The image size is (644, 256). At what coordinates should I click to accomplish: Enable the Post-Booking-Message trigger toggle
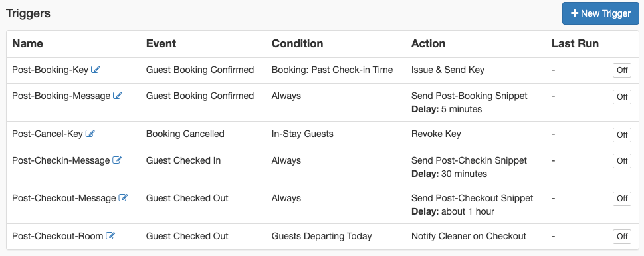coord(622,97)
